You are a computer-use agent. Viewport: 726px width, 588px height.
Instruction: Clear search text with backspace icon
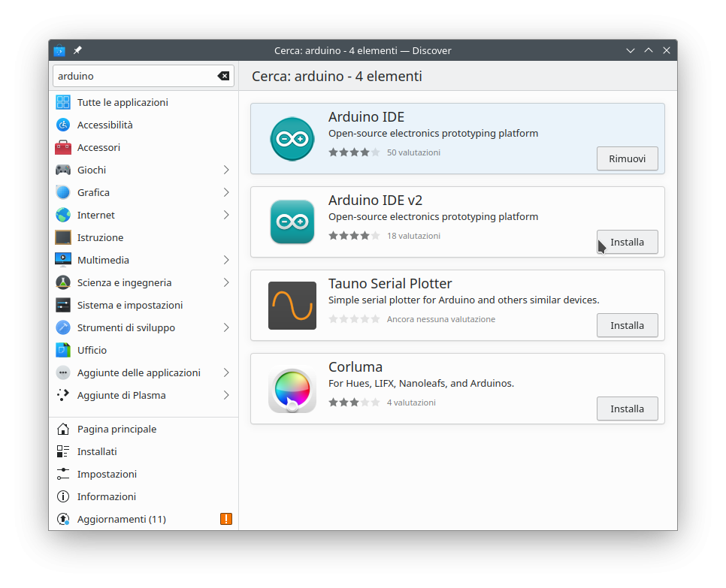pyautogui.click(x=224, y=76)
